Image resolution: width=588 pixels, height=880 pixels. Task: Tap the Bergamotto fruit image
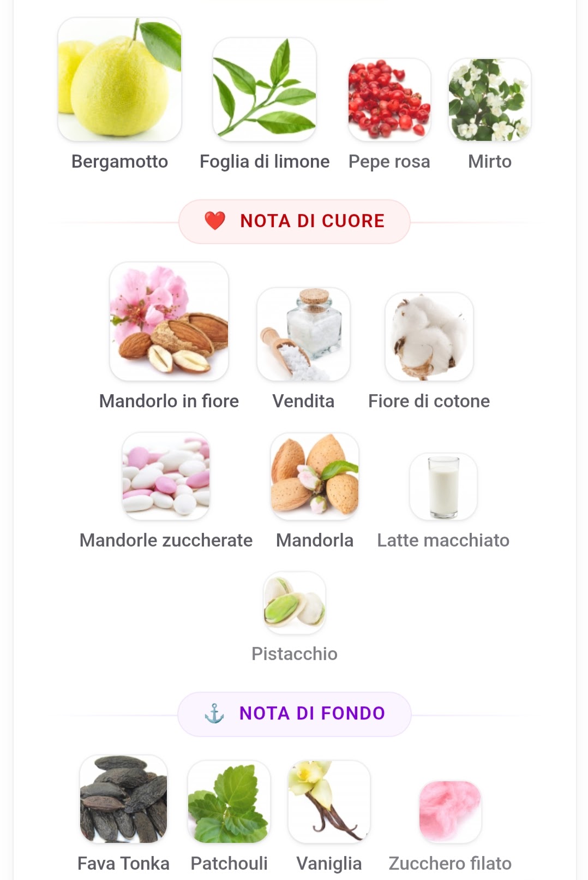coord(119,80)
